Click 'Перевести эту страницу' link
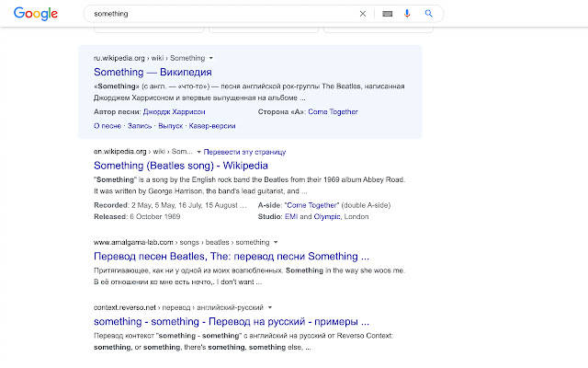The width and height of the screenshot is (588, 368). (x=244, y=152)
